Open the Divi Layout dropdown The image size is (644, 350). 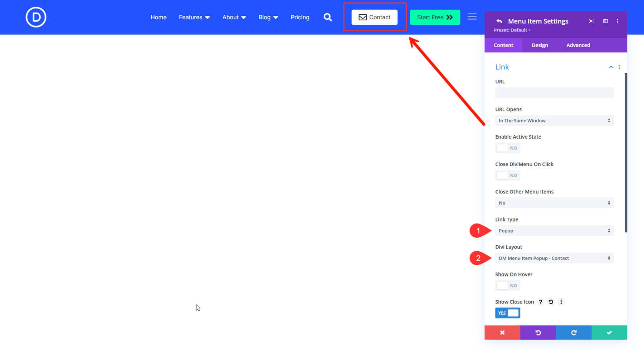[554, 258]
